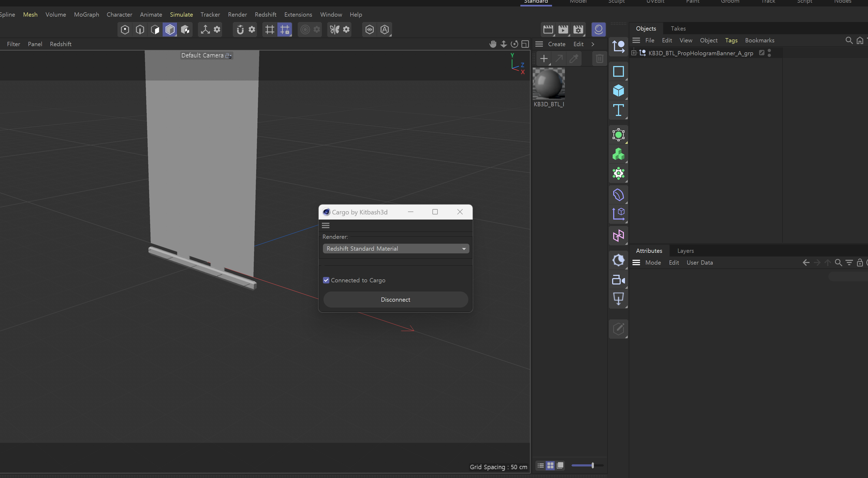Click viewport pan hand icon
The height and width of the screenshot is (478, 868).
point(493,44)
